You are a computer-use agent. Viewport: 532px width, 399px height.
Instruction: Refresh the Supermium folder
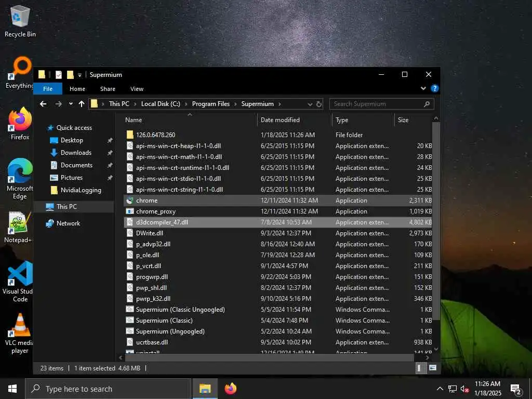point(319,104)
